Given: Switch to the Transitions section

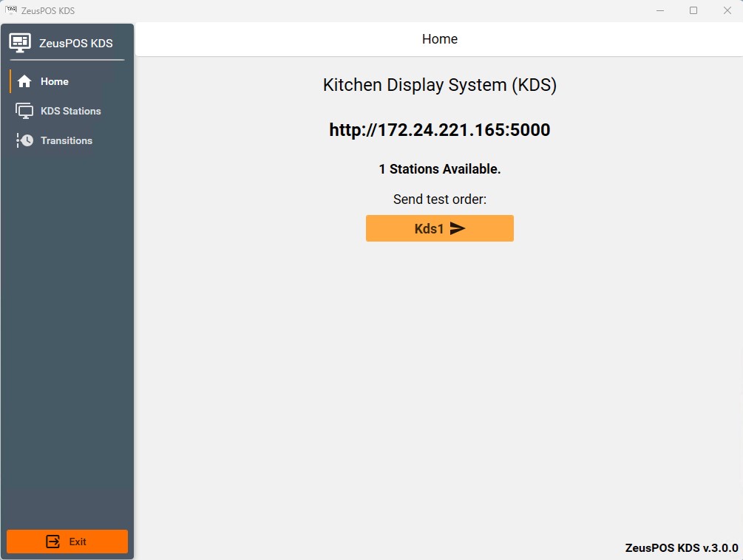Looking at the screenshot, I should point(67,140).
